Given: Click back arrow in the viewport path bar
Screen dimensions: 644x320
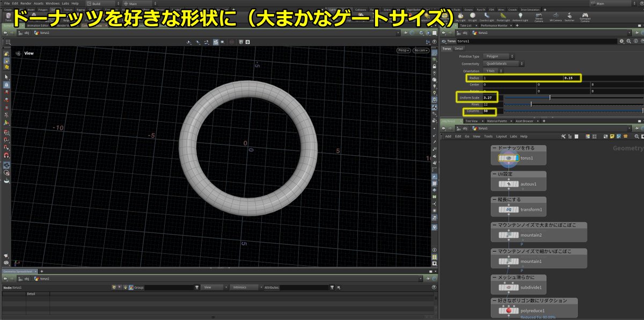Looking at the screenshot, I should coord(5,32).
